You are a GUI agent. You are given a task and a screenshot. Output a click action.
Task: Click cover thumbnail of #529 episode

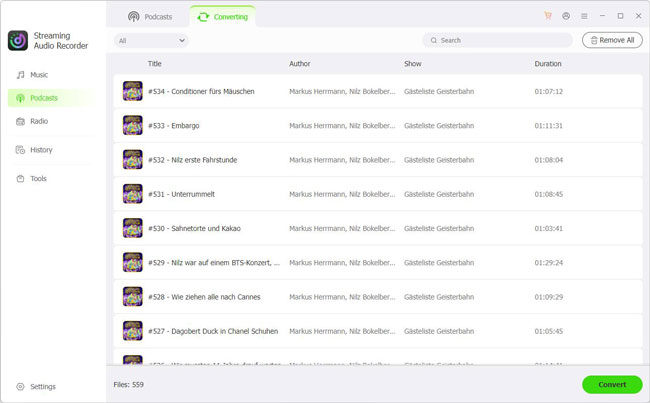(x=133, y=262)
